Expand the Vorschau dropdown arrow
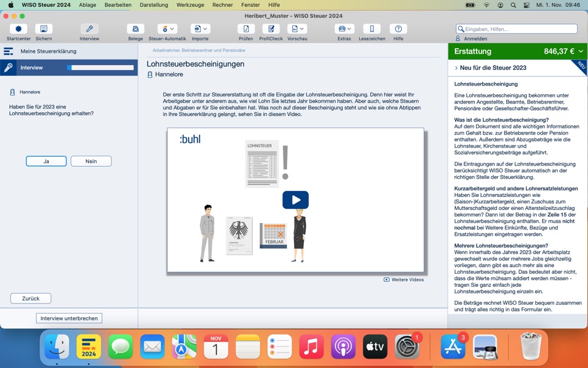Viewport: 588px width, 368px height. [302, 29]
